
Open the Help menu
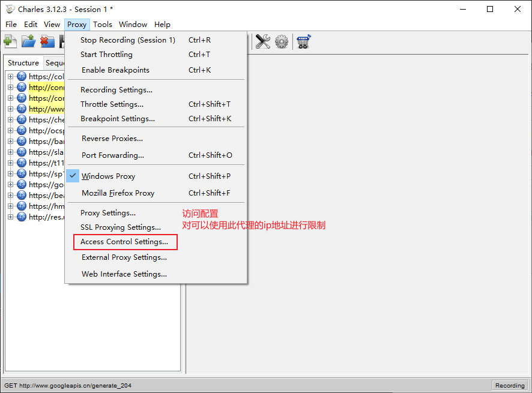pyautogui.click(x=162, y=25)
